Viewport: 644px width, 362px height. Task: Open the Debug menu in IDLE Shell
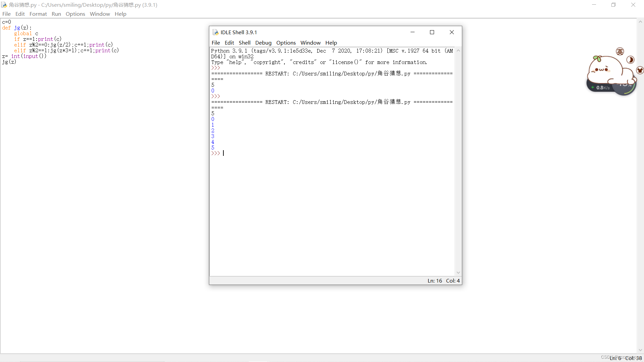pyautogui.click(x=263, y=43)
